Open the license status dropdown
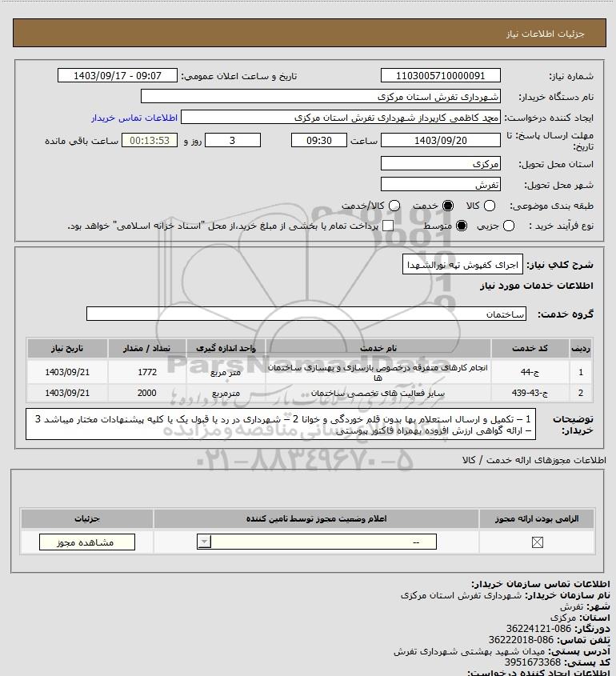 (x=317, y=542)
